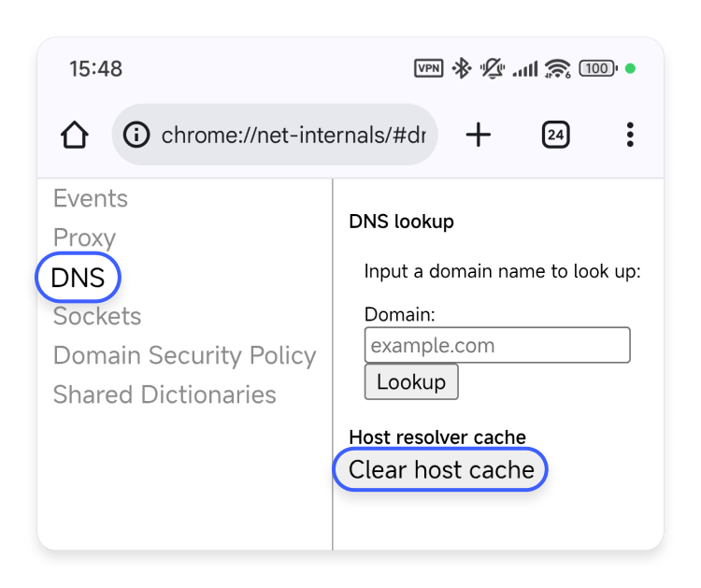
Task: Open Chrome three-dot overflow menu
Action: pos(630,136)
